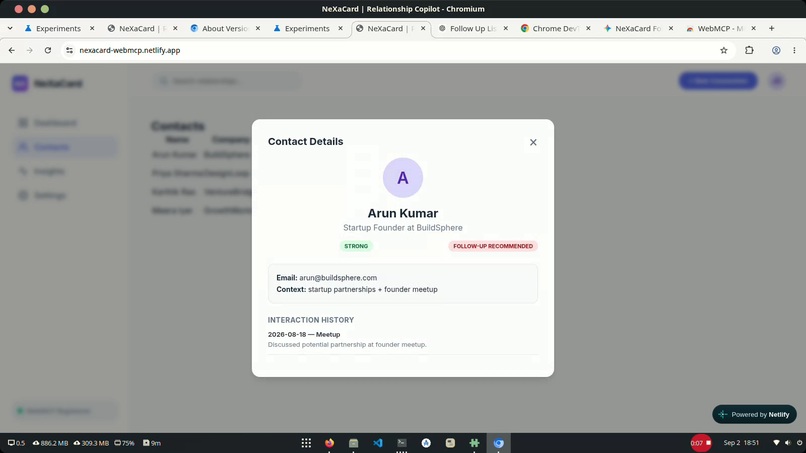Launch Firefox from the taskbar
806x453 pixels.
pos(329,443)
